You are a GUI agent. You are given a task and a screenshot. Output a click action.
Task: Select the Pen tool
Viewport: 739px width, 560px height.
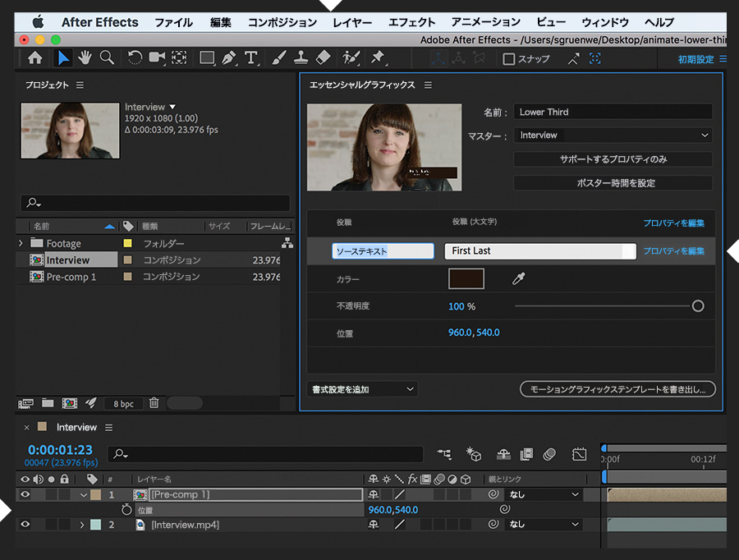(x=229, y=57)
